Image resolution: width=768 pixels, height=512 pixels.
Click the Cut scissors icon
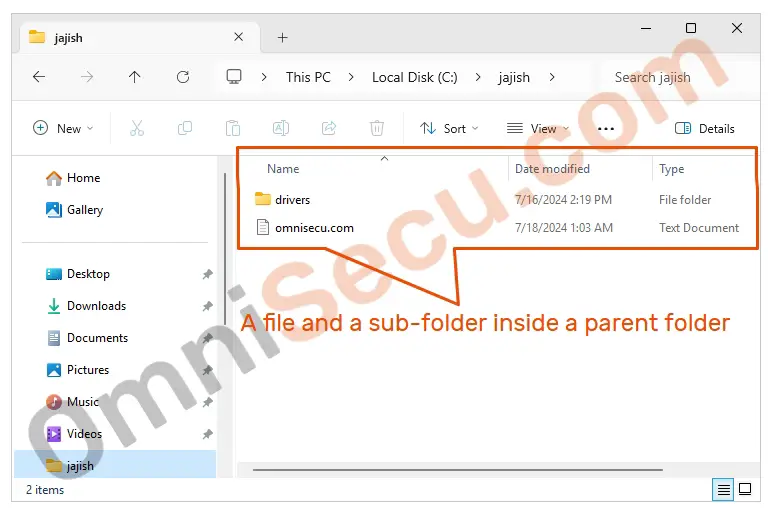(x=137, y=128)
